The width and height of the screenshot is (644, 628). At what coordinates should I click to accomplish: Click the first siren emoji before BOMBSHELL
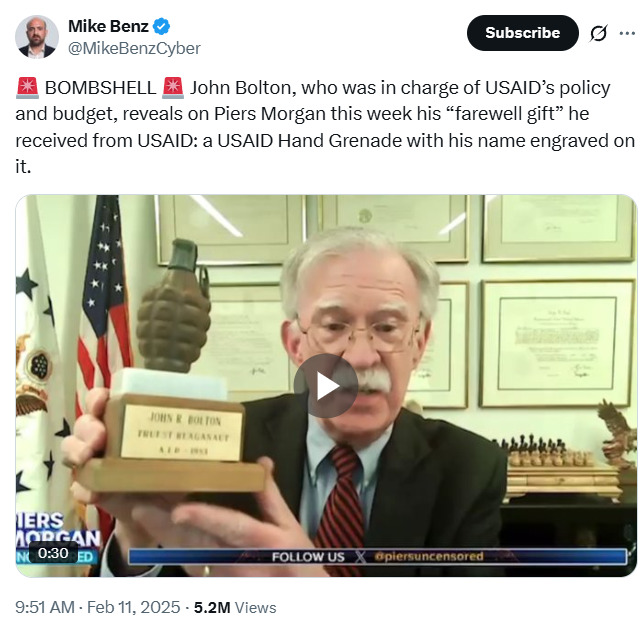[x=28, y=88]
